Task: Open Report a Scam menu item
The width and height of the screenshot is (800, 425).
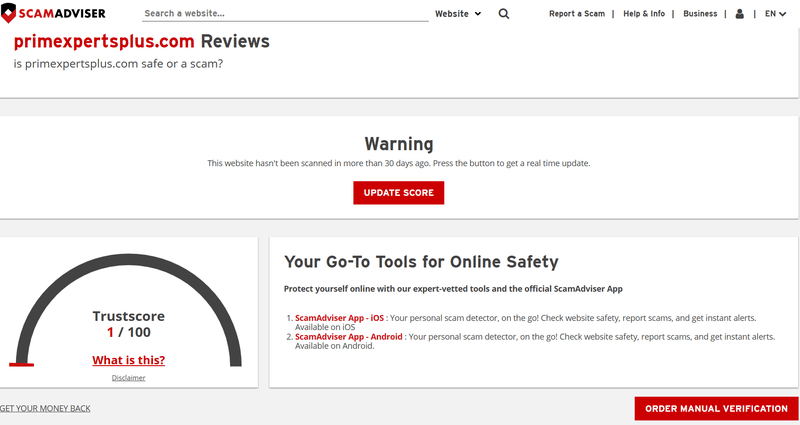Action: [x=577, y=14]
